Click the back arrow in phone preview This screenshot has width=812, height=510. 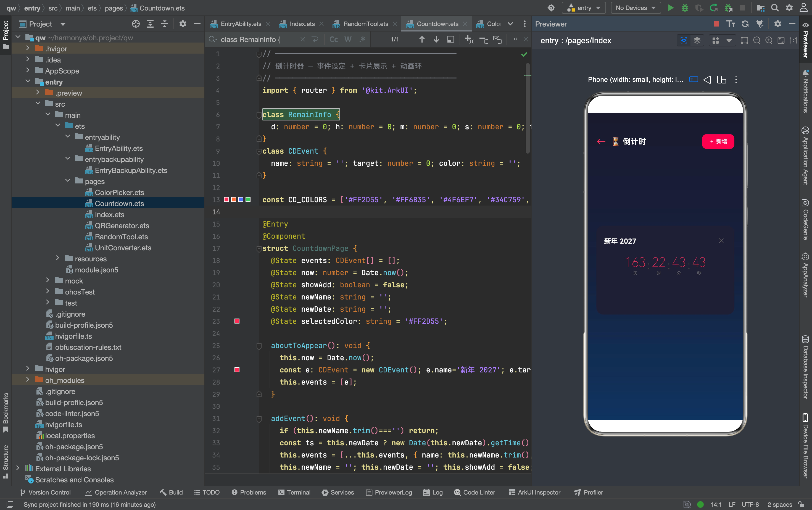[601, 141]
